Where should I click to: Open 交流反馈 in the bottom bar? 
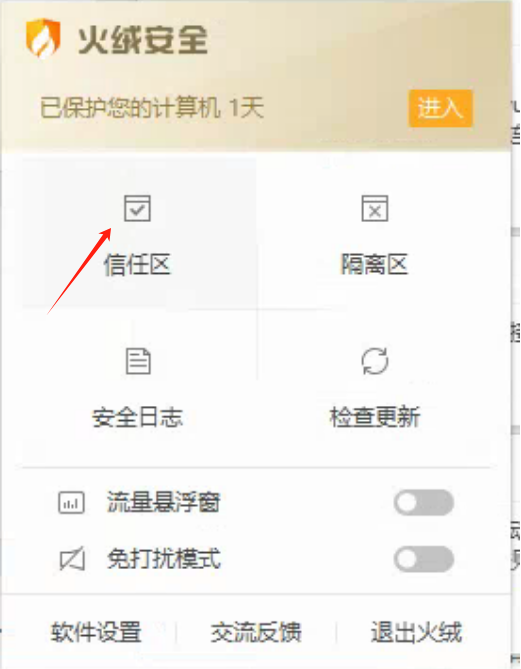click(x=256, y=632)
